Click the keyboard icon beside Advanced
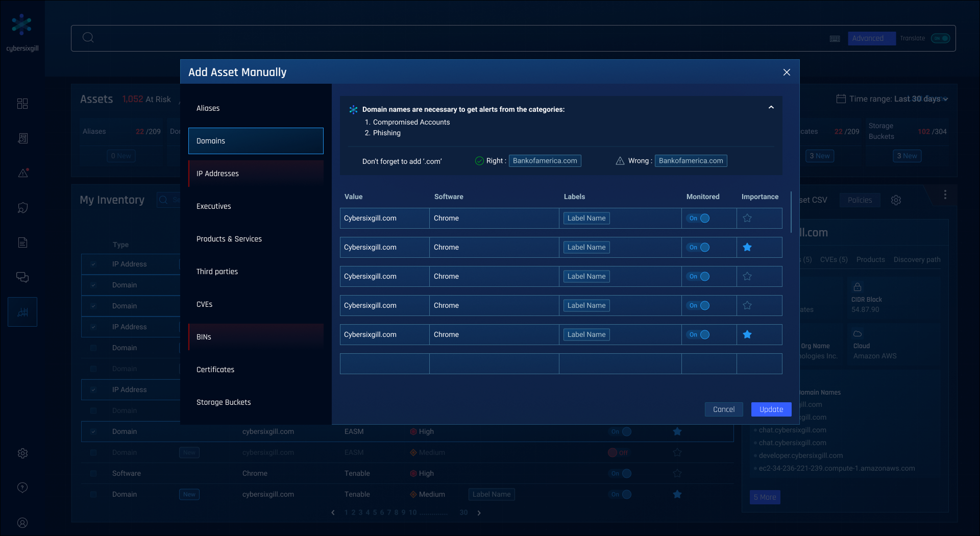The image size is (980, 536). 835,39
